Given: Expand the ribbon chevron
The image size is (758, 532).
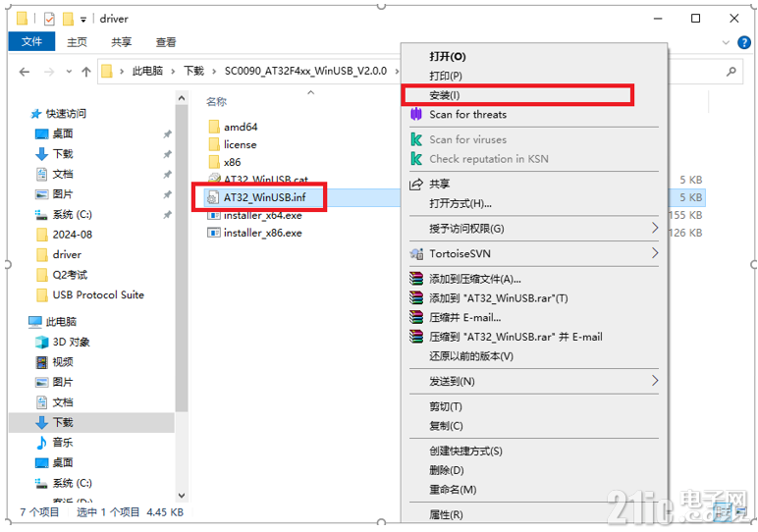Looking at the screenshot, I should pos(726,42).
